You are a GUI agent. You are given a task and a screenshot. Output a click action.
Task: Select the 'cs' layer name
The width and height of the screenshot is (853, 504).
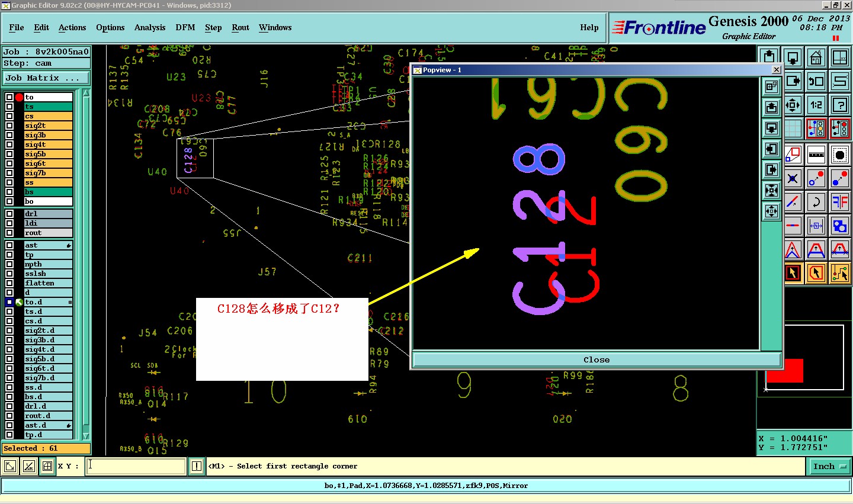(48, 116)
